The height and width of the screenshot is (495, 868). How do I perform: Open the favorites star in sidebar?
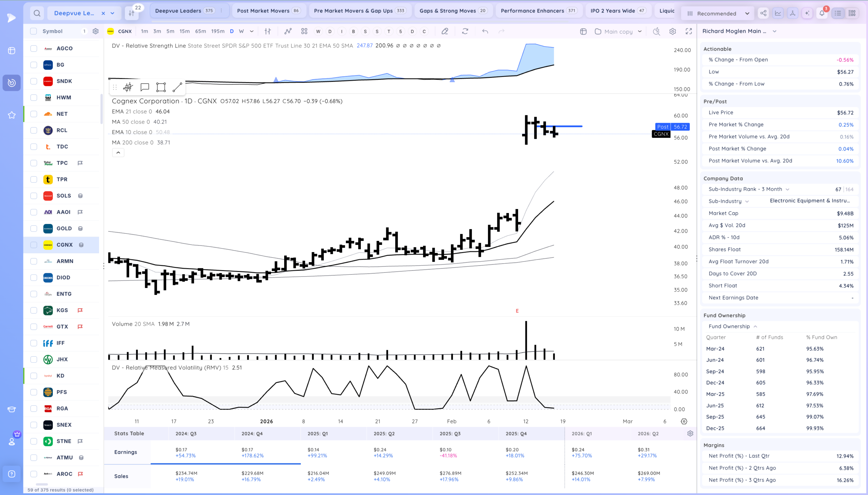point(12,115)
